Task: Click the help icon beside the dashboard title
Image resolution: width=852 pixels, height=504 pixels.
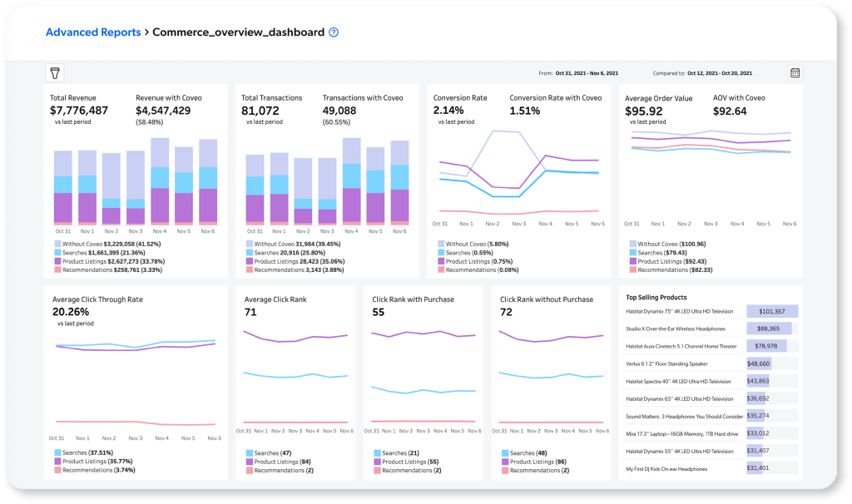Action: (332, 32)
